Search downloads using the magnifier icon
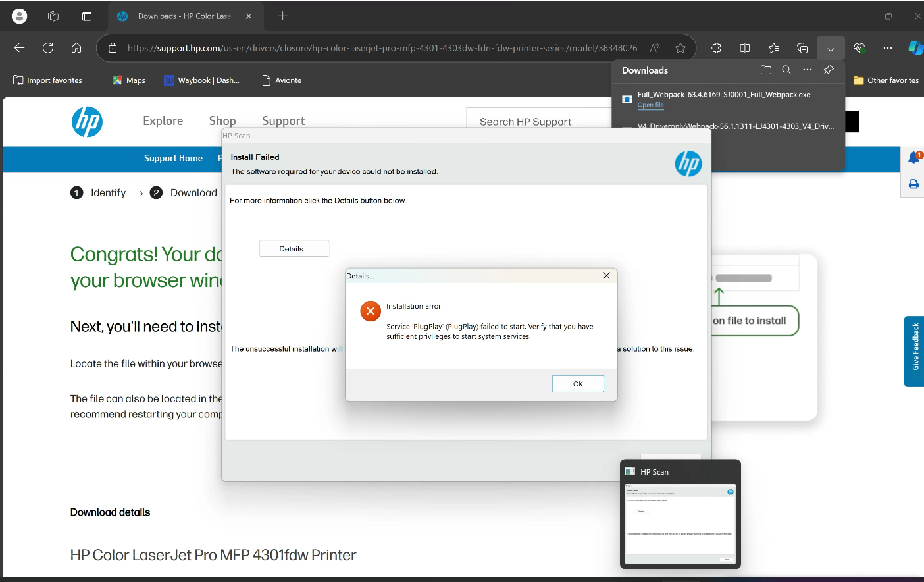 (x=786, y=70)
